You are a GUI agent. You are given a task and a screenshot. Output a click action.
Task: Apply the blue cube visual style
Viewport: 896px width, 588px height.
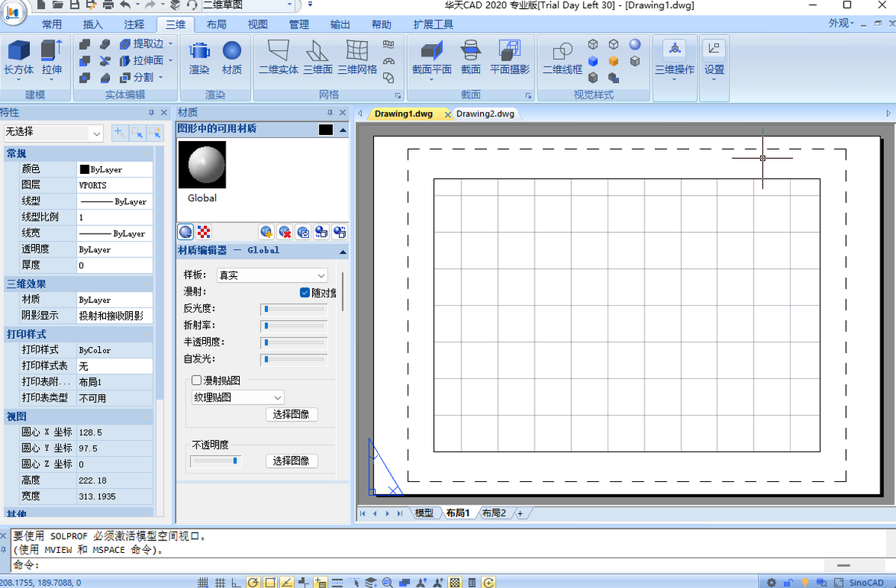pyautogui.click(x=593, y=61)
